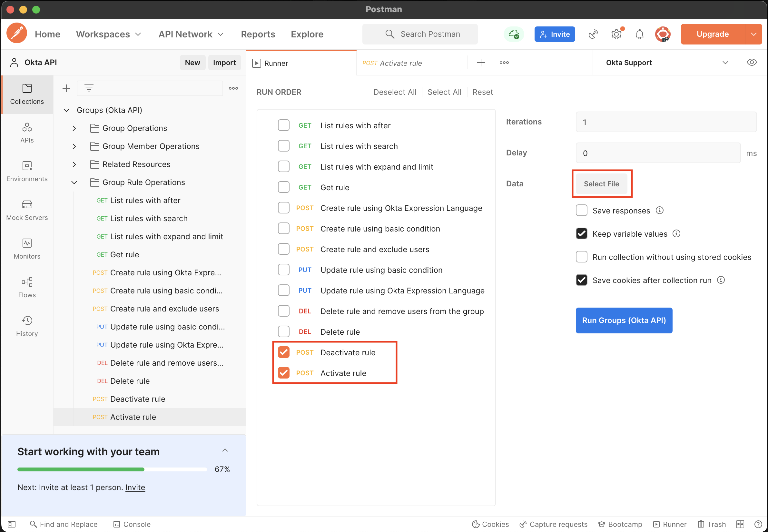The height and width of the screenshot is (532, 768).
Task: Open the sync status cloud icon
Action: click(x=514, y=34)
